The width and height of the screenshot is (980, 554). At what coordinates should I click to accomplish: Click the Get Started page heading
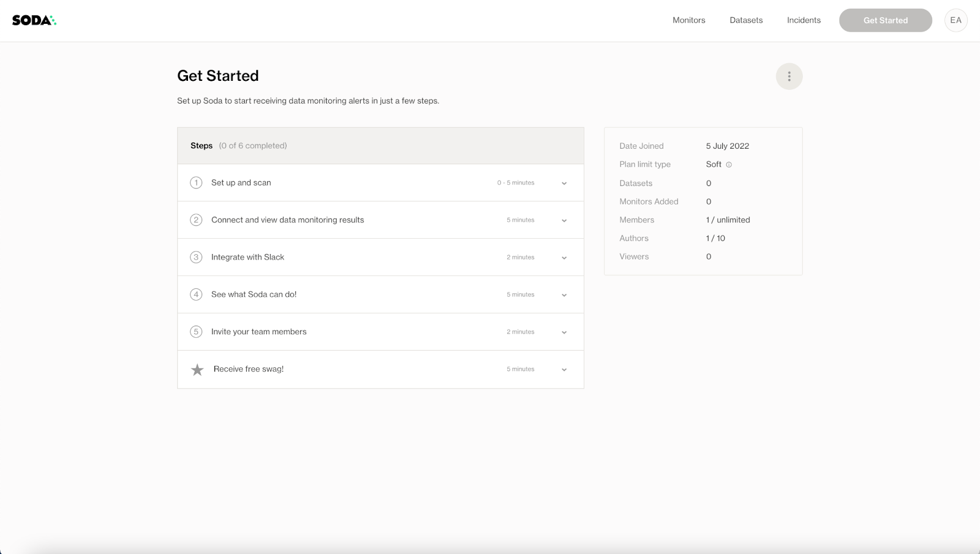[218, 76]
